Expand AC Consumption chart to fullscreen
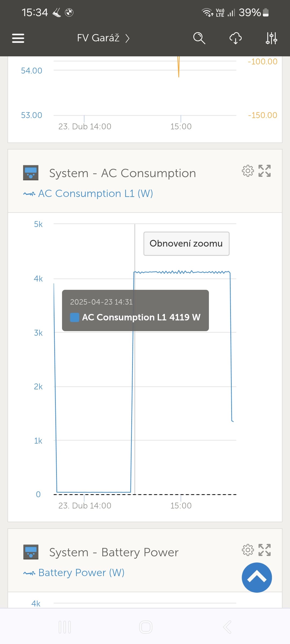This screenshot has height=644, width=290. tap(264, 171)
